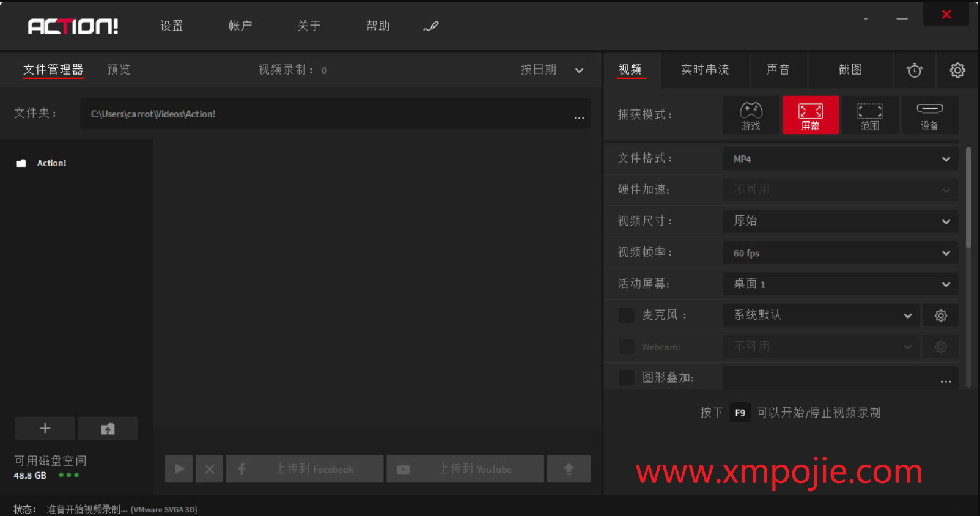
Task: Click the Action! folder in list
Action: tap(42, 163)
